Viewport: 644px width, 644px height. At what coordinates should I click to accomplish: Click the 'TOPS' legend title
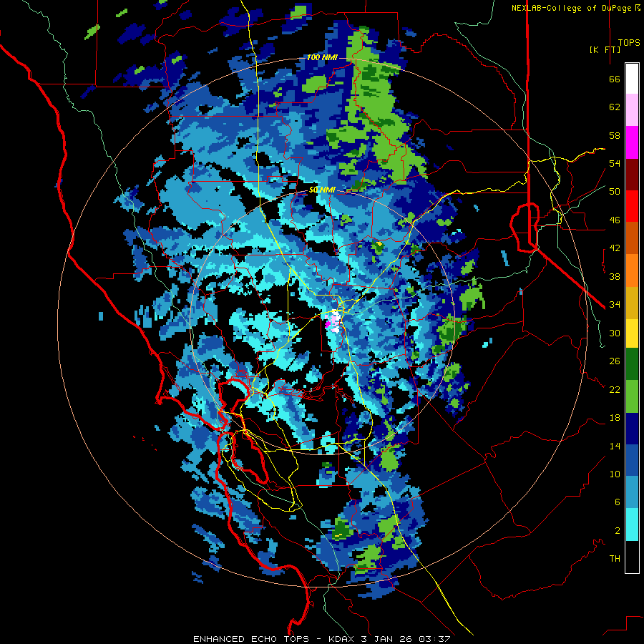pyautogui.click(x=629, y=42)
